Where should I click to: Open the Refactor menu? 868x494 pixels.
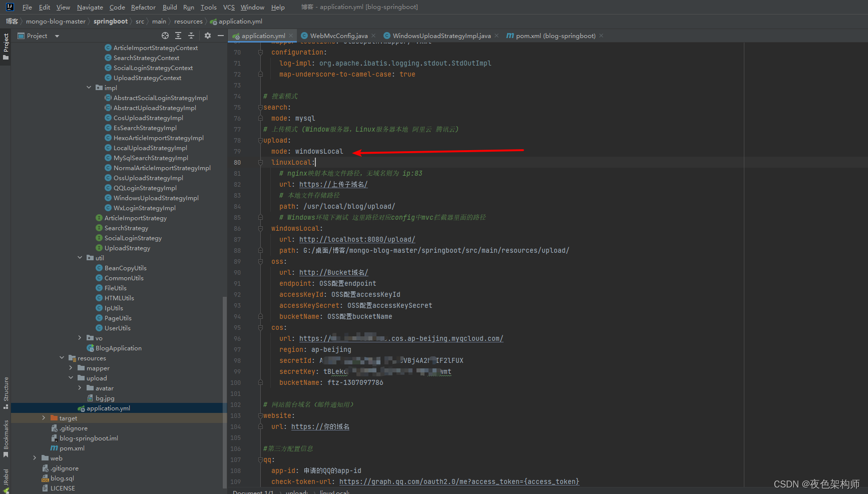click(143, 7)
